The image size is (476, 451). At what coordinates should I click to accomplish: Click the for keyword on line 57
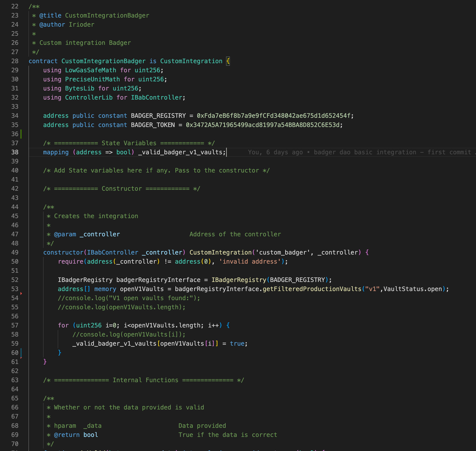pos(63,325)
